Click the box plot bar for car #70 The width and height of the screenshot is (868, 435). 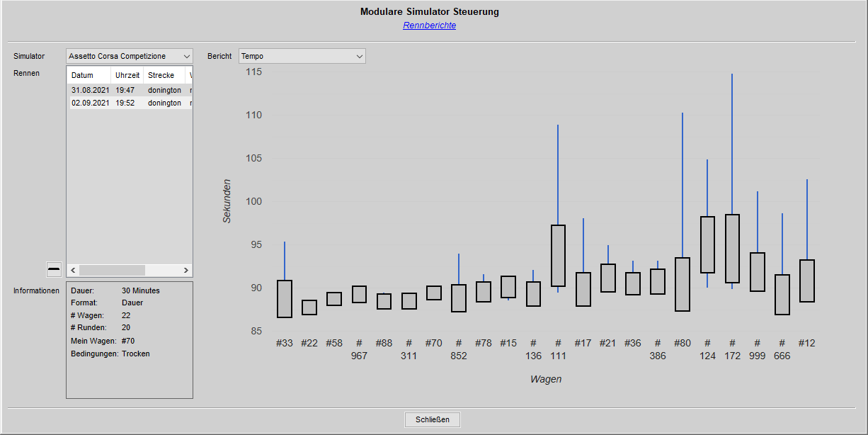point(434,293)
